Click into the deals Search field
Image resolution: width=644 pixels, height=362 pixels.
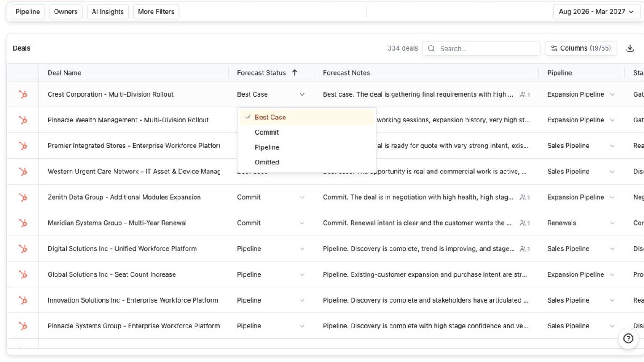point(481,48)
